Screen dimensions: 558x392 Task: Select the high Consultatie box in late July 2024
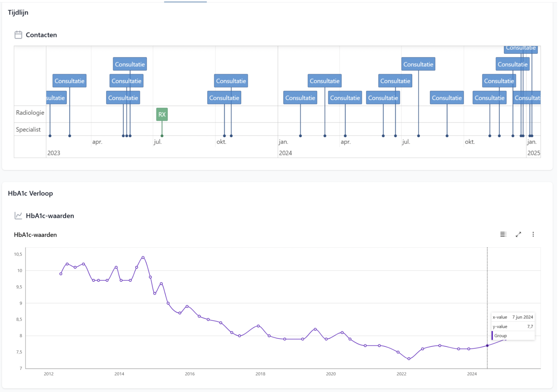418,64
